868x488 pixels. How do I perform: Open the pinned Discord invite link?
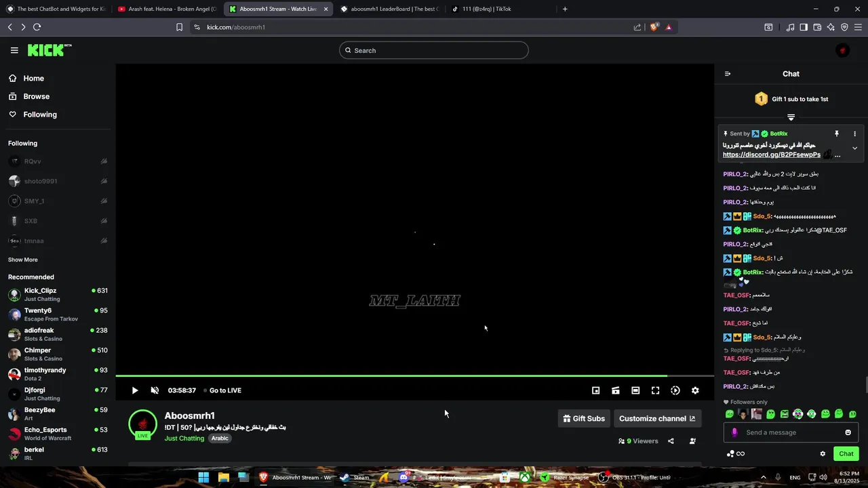click(x=772, y=155)
